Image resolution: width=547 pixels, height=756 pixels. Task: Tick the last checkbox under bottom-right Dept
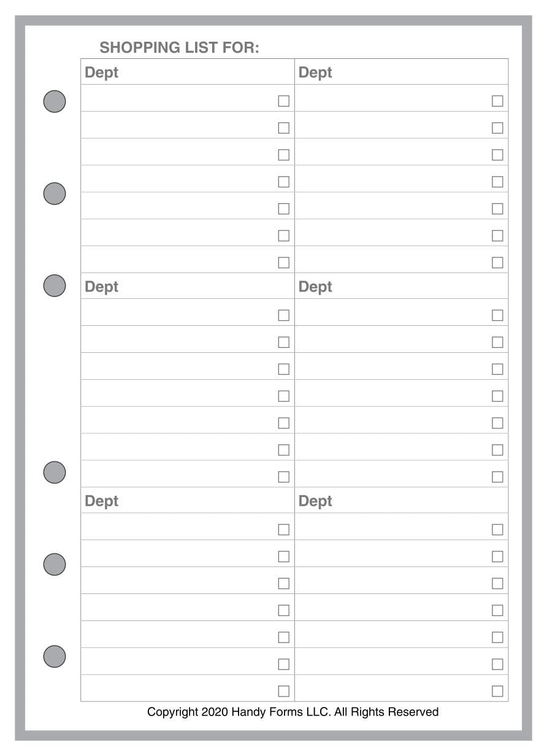coord(497,692)
